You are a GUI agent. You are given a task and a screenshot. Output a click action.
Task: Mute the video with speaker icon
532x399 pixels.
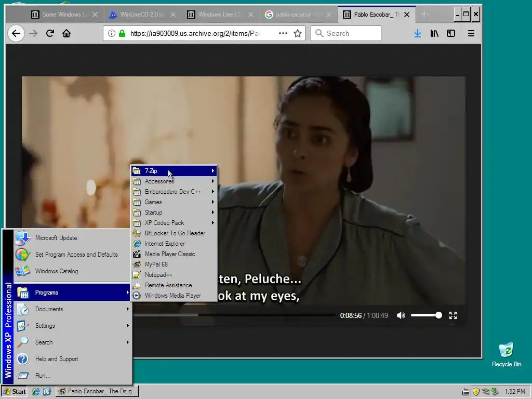point(401,315)
